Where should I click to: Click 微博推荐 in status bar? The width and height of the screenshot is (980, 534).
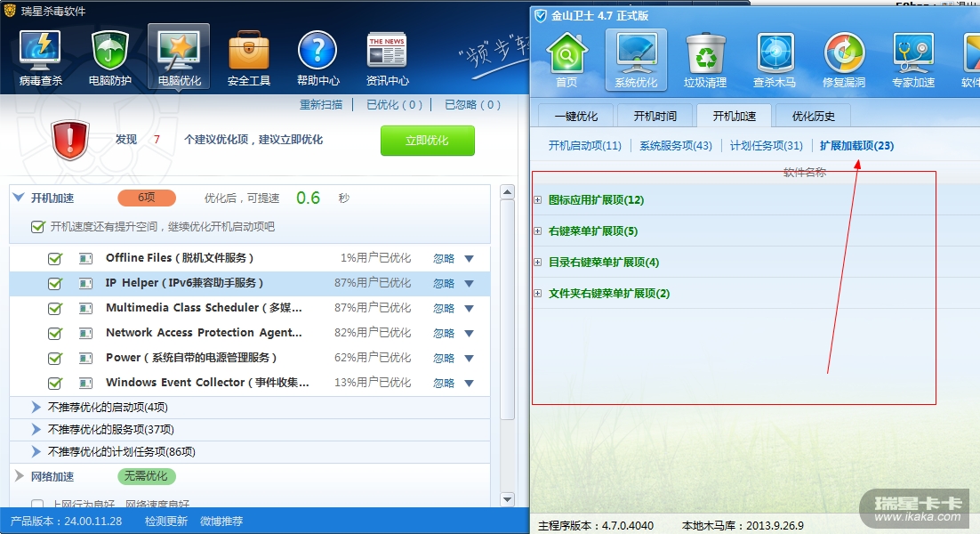pos(221,521)
